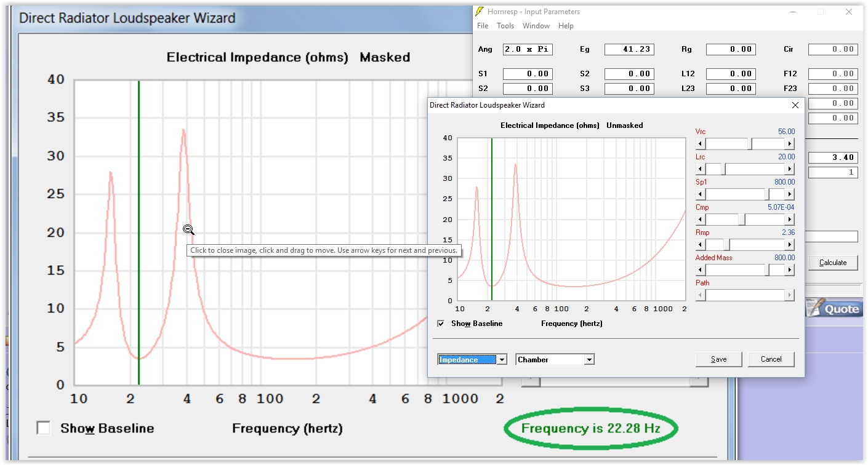868x465 pixels.
Task: Increase Cmp using its right arrow
Action: tap(790, 220)
